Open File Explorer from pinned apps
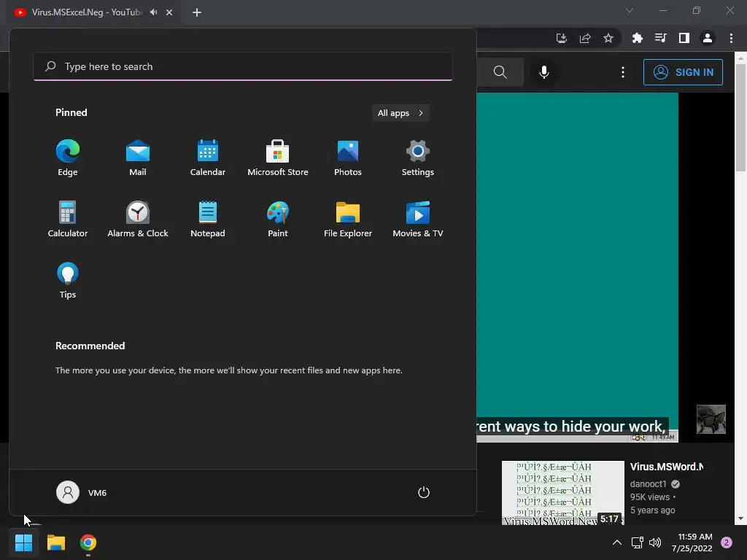The height and width of the screenshot is (560, 747). click(348, 219)
